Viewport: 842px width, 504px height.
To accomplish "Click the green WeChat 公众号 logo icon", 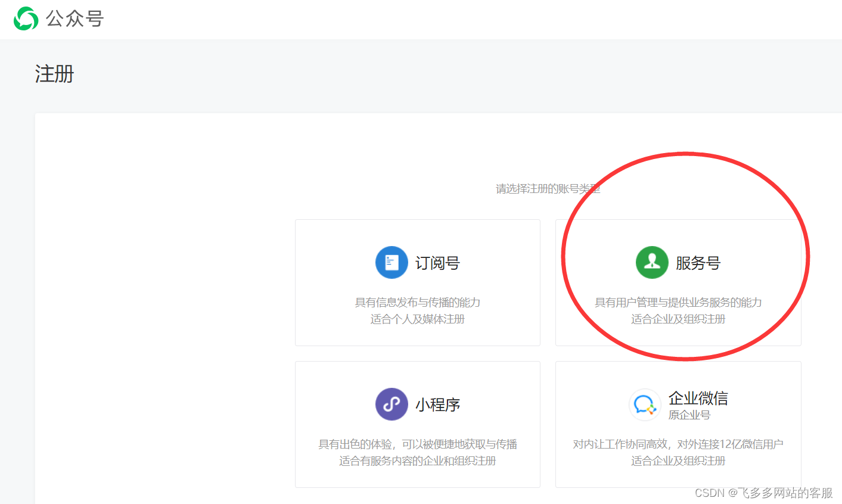I will click(26, 18).
